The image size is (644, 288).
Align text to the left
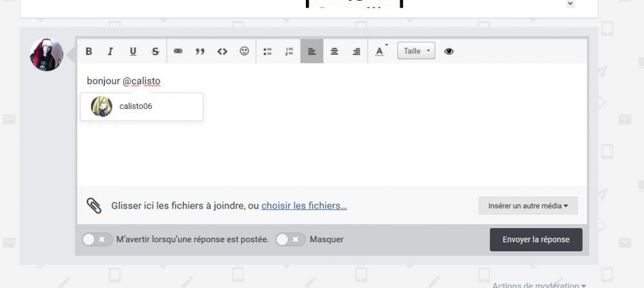(x=312, y=52)
